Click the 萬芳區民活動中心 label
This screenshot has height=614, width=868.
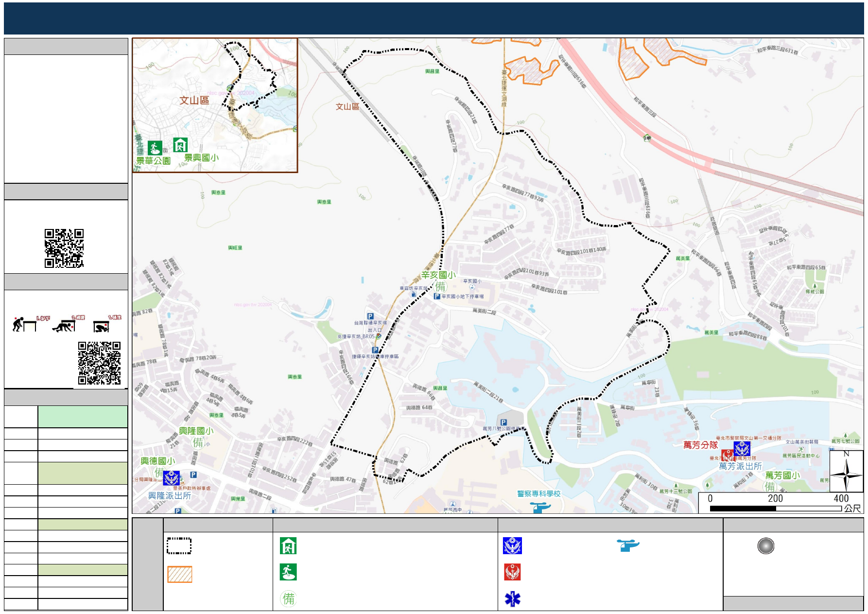(800, 456)
